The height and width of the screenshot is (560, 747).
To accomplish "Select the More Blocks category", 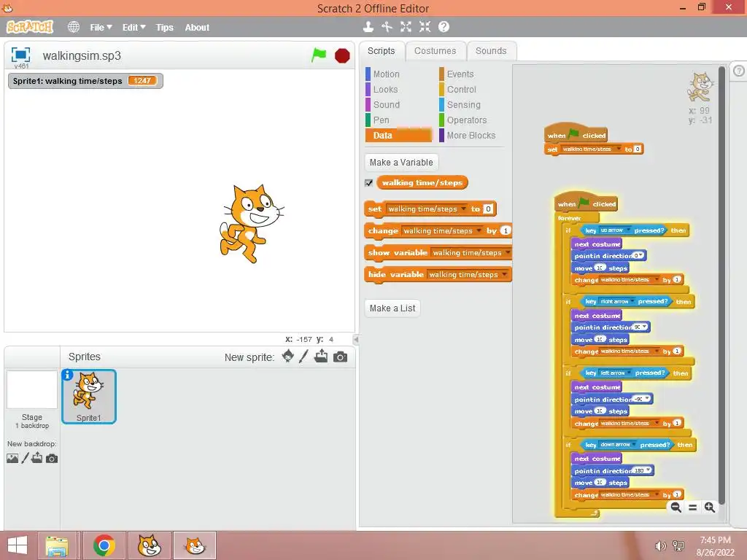I will [471, 135].
